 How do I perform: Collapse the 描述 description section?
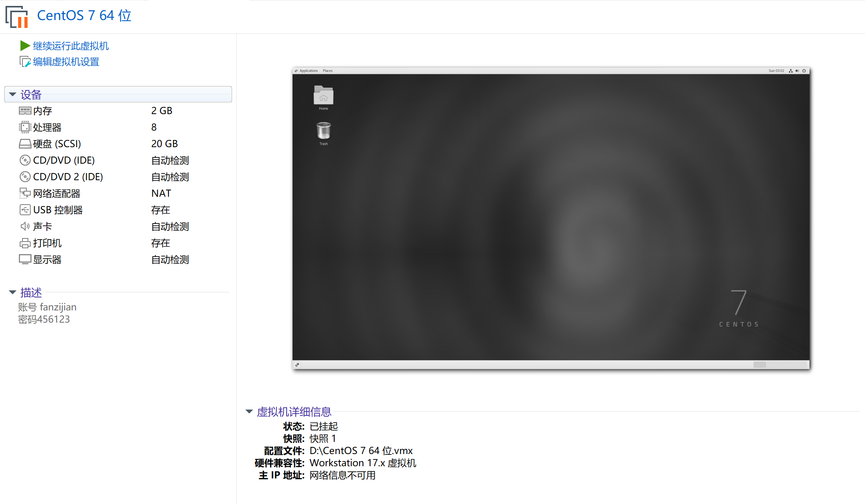pos(13,292)
